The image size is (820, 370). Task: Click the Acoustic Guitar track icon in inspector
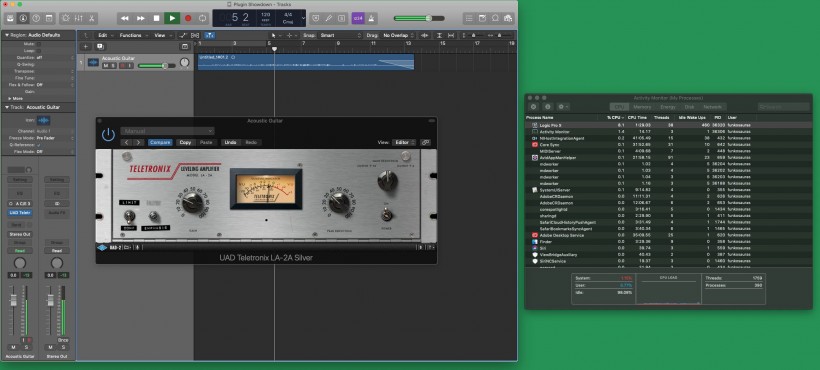pyautogui.click(x=43, y=120)
